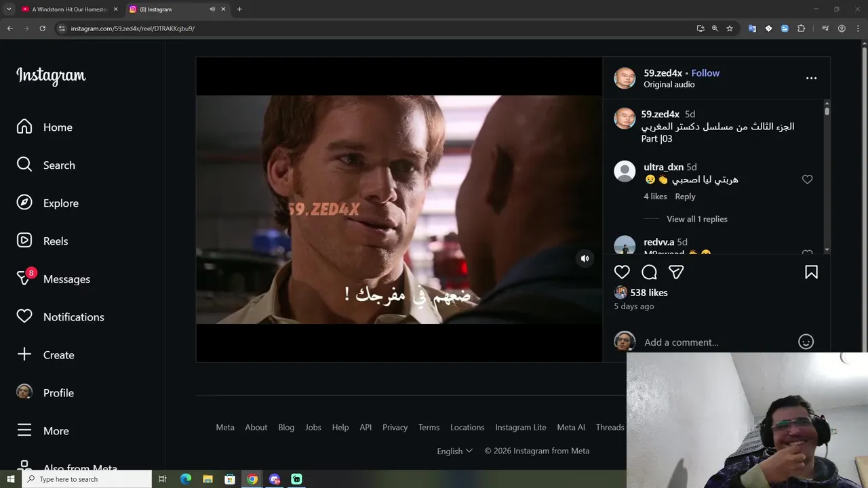Open Microsoft Edge from taskbar

click(x=186, y=479)
